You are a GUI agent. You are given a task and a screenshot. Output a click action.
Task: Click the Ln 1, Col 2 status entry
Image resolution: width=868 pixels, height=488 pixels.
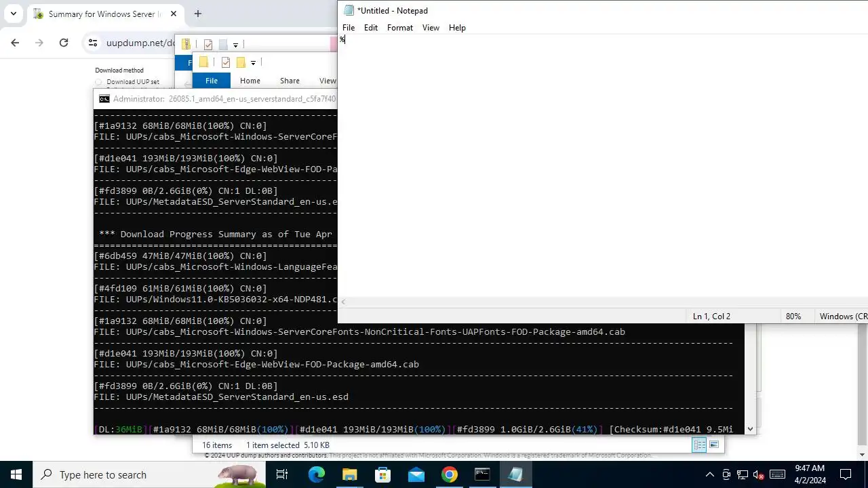coord(711,317)
